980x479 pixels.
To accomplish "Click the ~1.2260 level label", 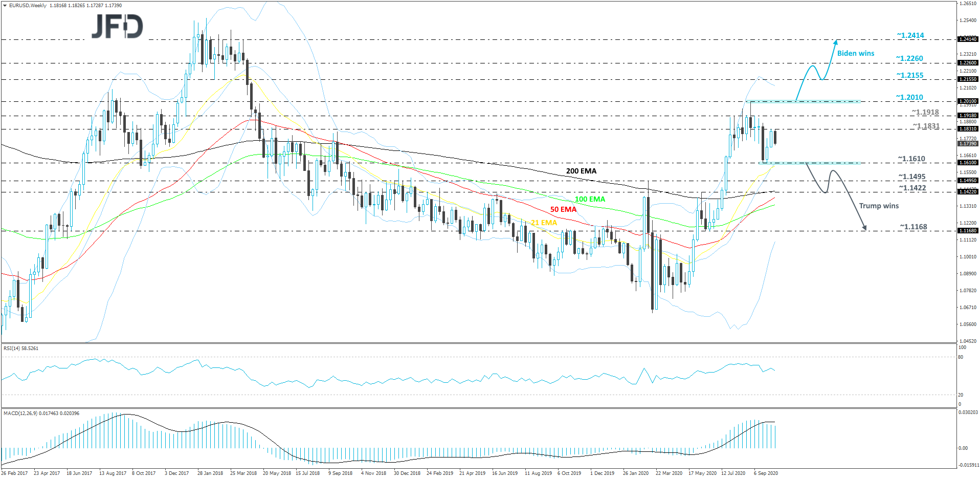I will coord(909,58).
